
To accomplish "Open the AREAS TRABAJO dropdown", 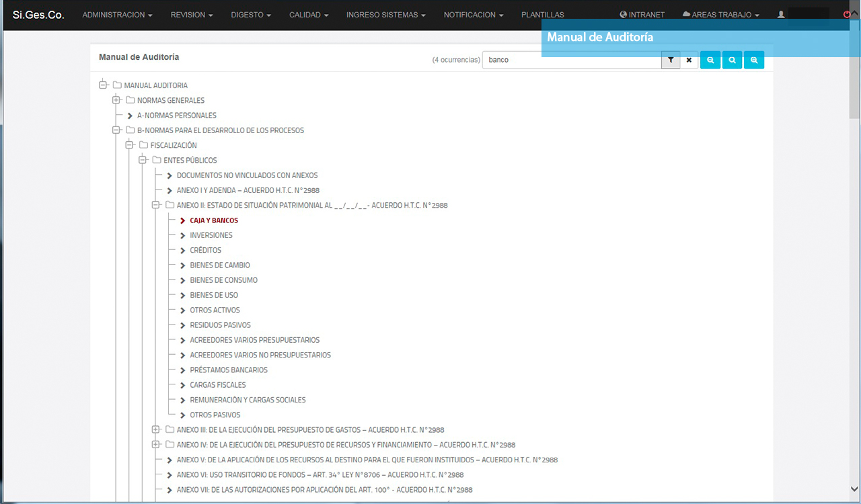I will tap(720, 15).
